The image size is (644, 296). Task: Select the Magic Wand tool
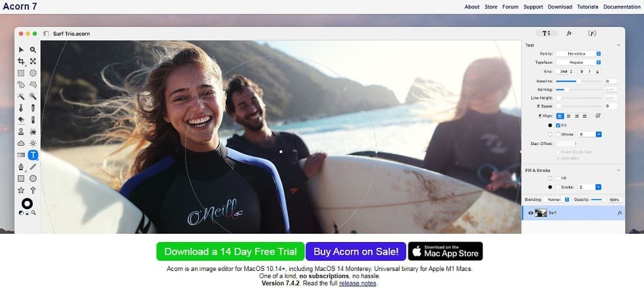(21, 96)
